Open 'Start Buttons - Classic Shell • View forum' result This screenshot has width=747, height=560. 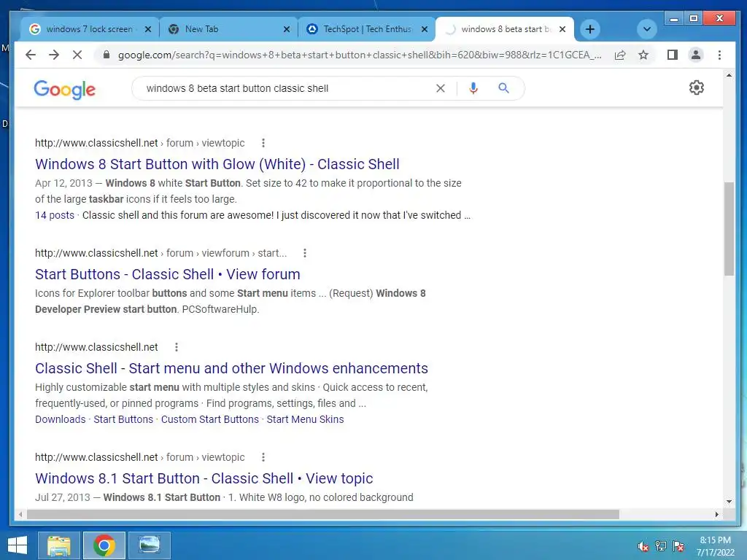pos(168,274)
